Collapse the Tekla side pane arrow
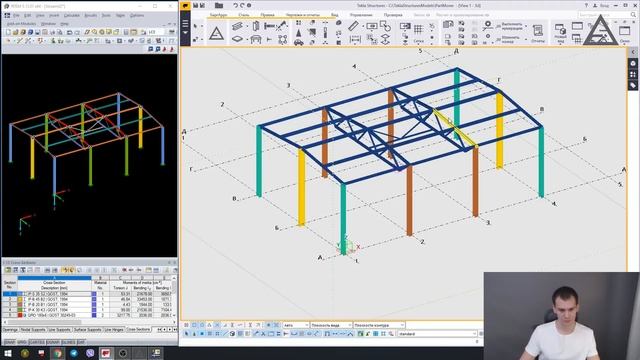Image resolution: width=640 pixels, height=360 pixels. [633, 52]
